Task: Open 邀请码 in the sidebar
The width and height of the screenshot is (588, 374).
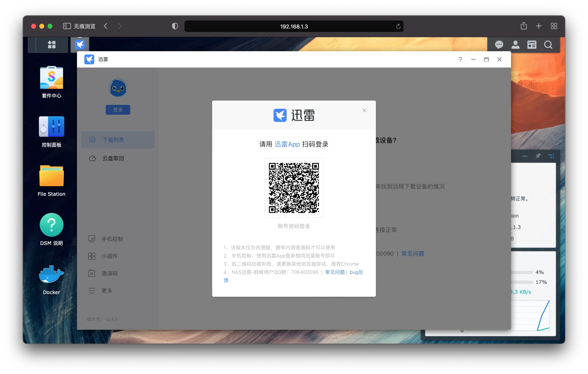Action: [103, 273]
